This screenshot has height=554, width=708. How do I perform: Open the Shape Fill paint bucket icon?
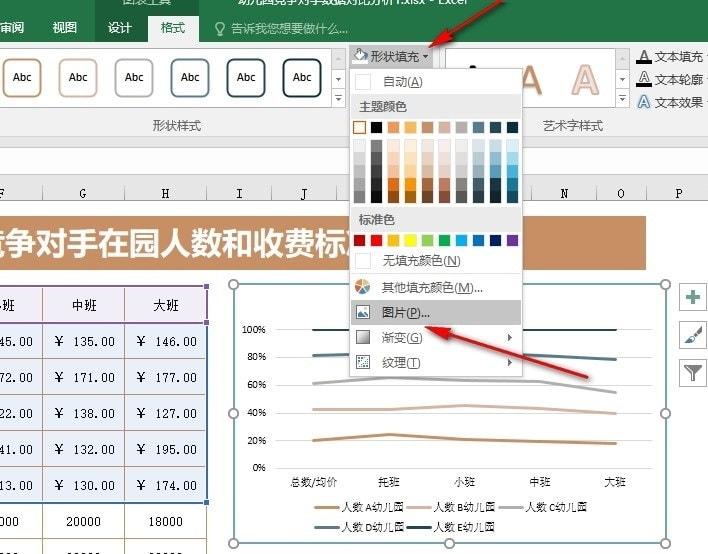click(360, 56)
